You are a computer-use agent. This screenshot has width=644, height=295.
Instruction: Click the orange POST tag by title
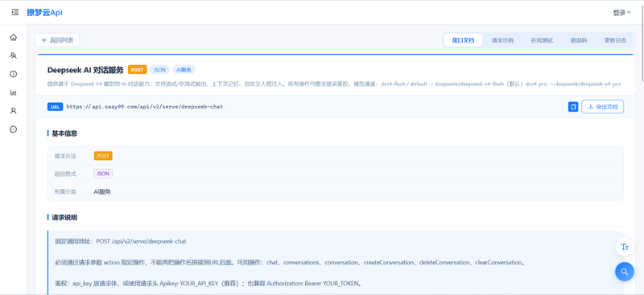click(137, 70)
